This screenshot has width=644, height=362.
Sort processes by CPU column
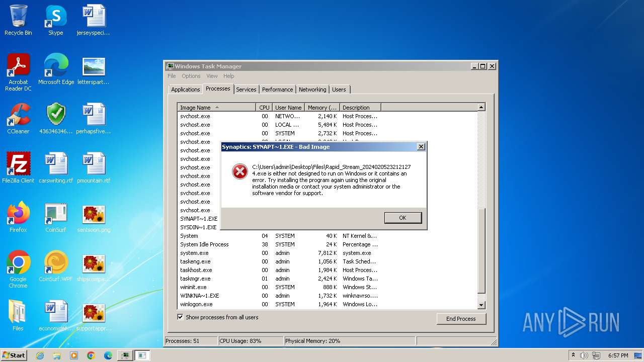(264, 108)
